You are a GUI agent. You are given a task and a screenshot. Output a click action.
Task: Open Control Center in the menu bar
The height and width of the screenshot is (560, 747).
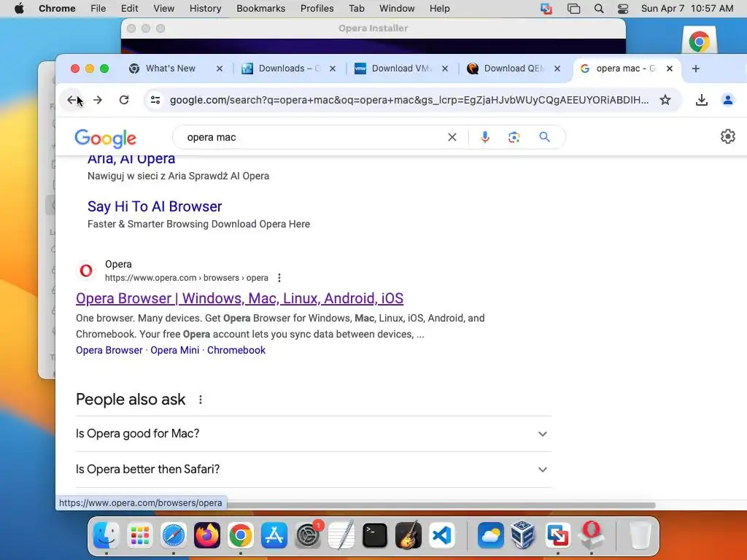[623, 9]
